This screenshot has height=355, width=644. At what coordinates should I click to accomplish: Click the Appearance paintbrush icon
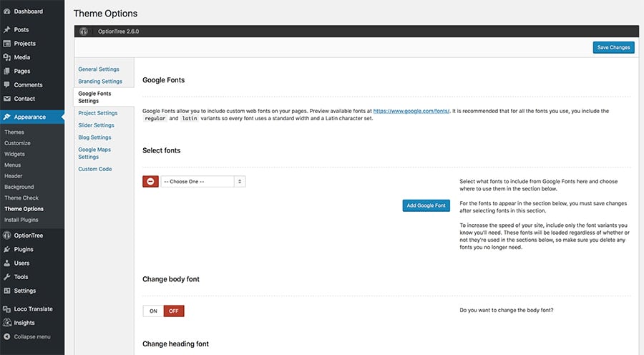7,117
